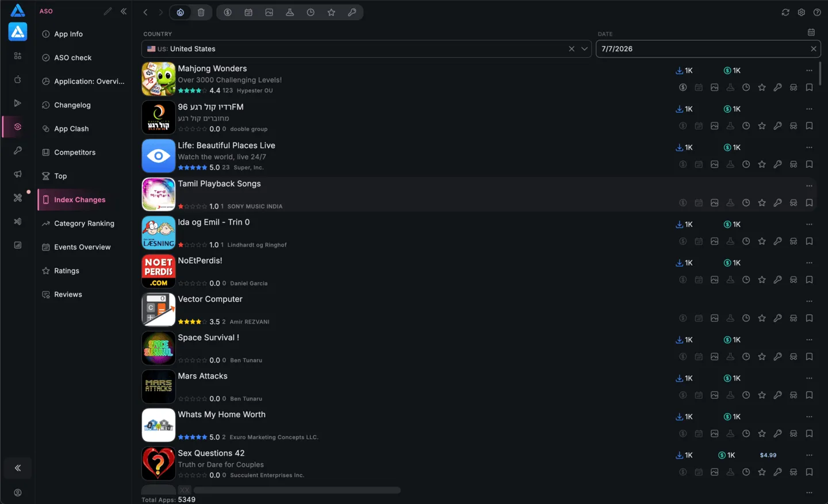Open the Whats My Home Worth app title

[221, 414]
